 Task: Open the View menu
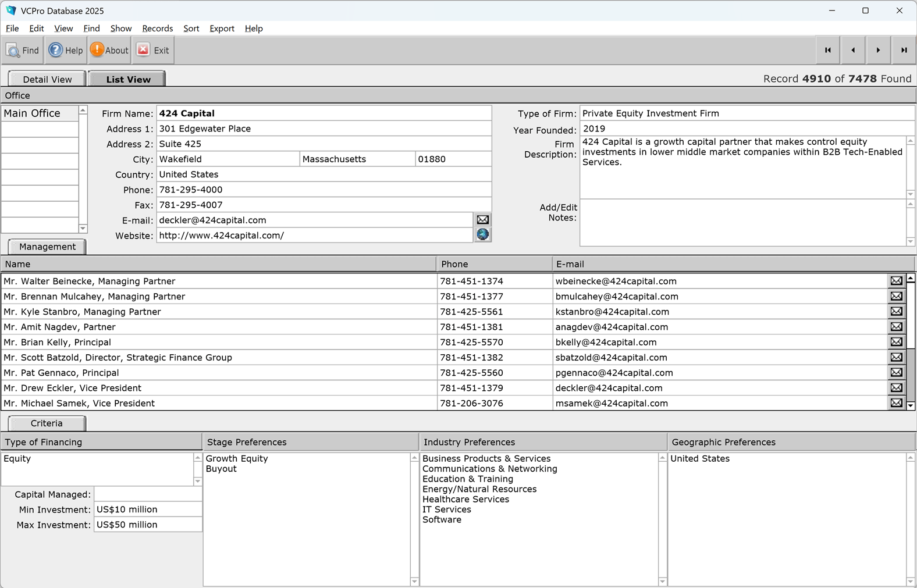(x=63, y=28)
